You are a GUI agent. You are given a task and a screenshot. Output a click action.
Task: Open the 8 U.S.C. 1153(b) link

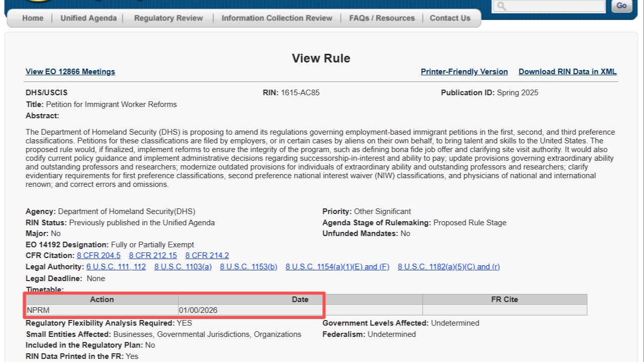(248, 267)
